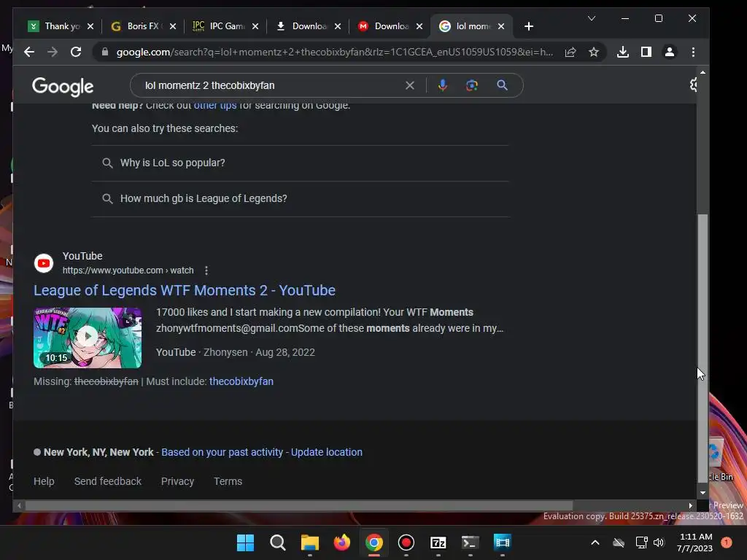Open Google quick settings gear

pyautogui.click(x=693, y=85)
